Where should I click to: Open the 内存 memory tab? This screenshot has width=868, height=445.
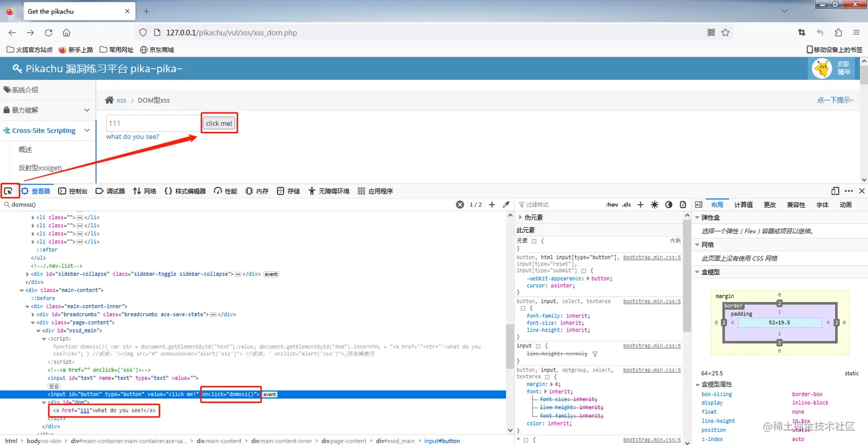(x=257, y=191)
